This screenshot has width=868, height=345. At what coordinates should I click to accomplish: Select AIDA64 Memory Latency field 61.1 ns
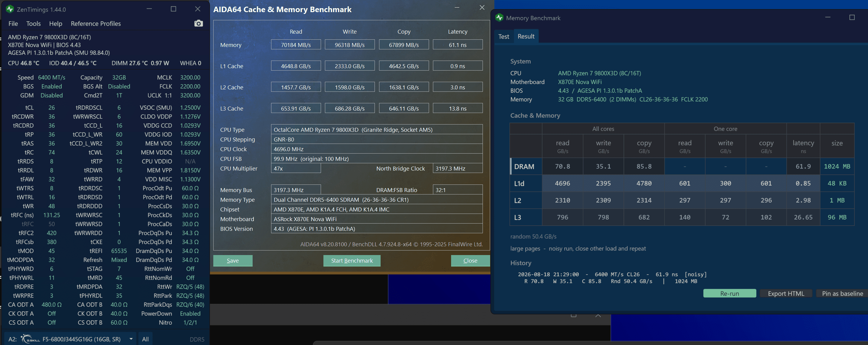[x=457, y=45]
